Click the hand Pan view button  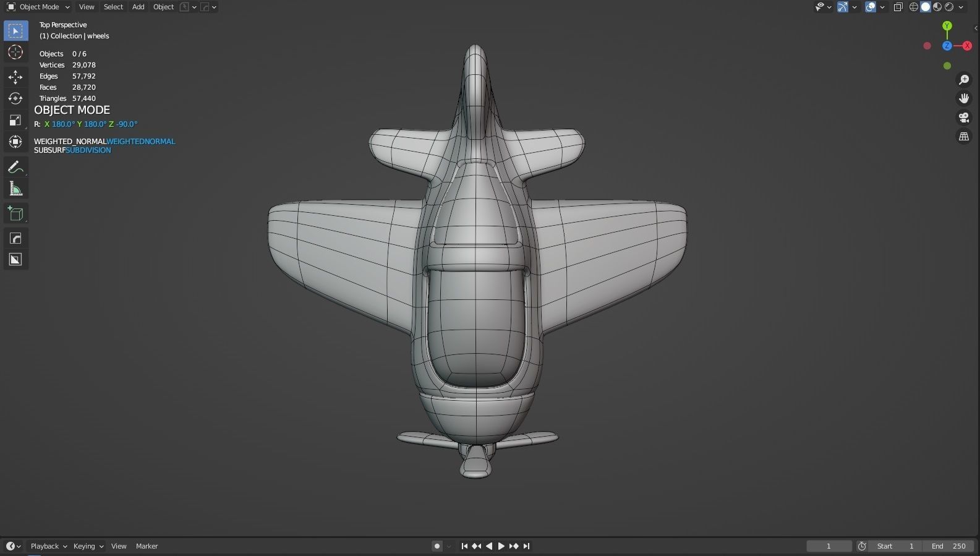click(x=964, y=98)
